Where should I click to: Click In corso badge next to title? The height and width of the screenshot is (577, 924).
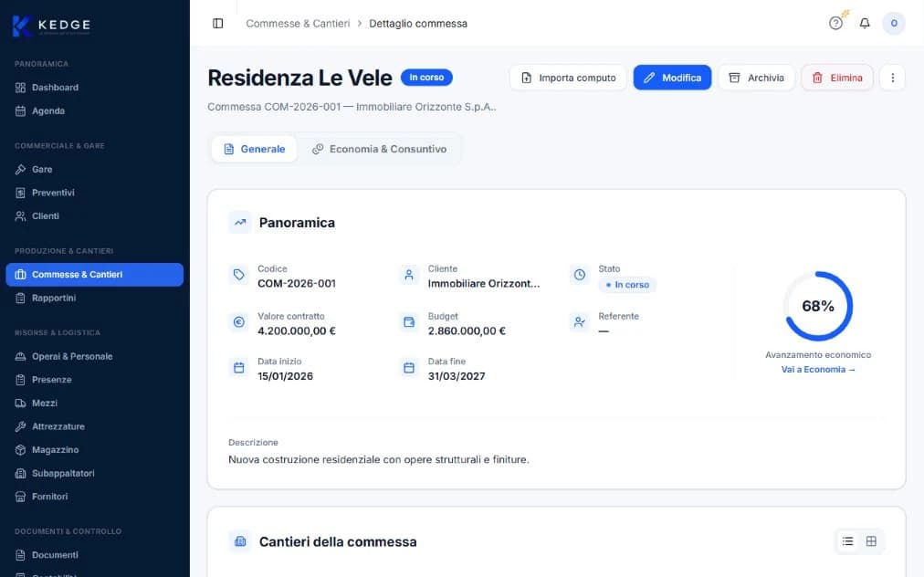(x=426, y=78)
